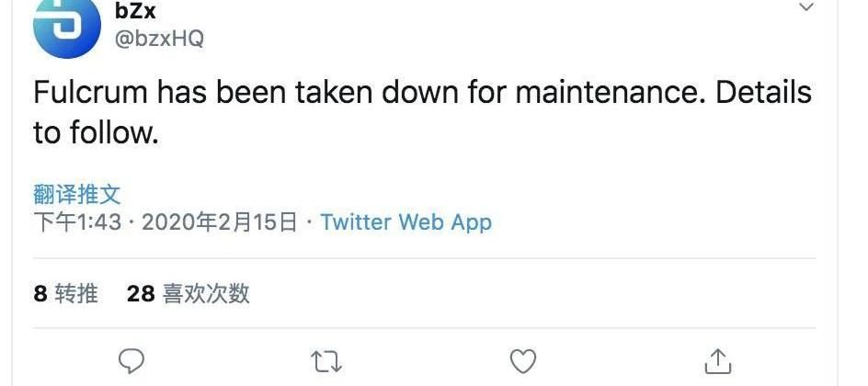Click the retweet count number 8
This screenshot has width=868, height=386.
pyautogui.click(x=40, y=294)
